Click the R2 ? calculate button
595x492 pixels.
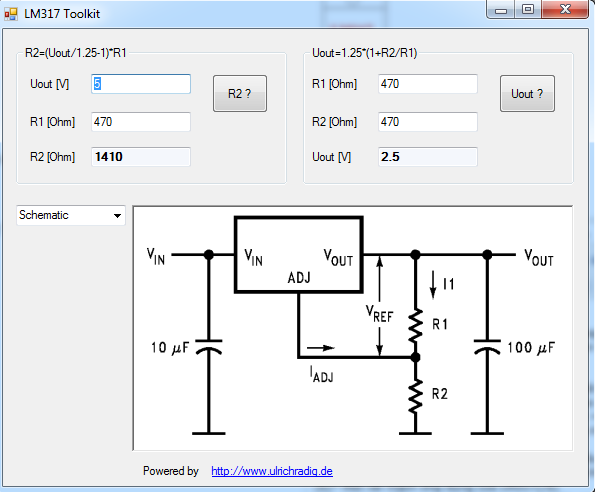coord(240,93)
